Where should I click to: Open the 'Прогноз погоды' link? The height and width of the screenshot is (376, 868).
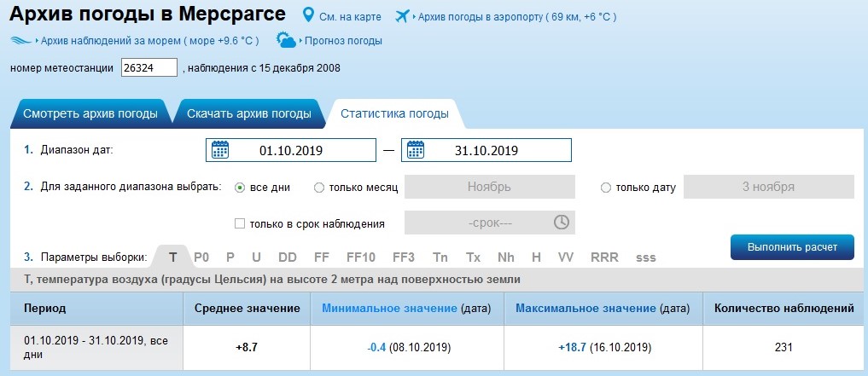pos(343,41)
